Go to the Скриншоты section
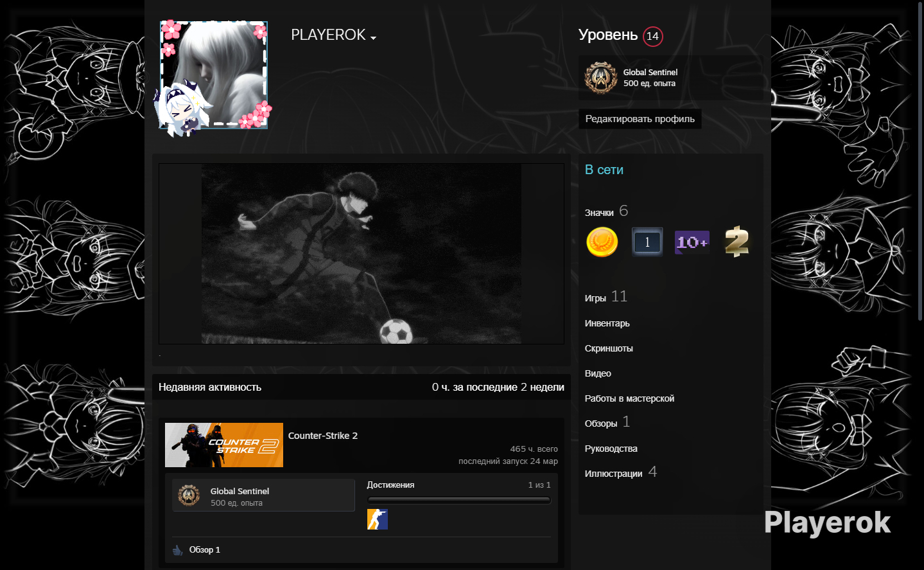The image size is (924, 570). pos(608,348)
